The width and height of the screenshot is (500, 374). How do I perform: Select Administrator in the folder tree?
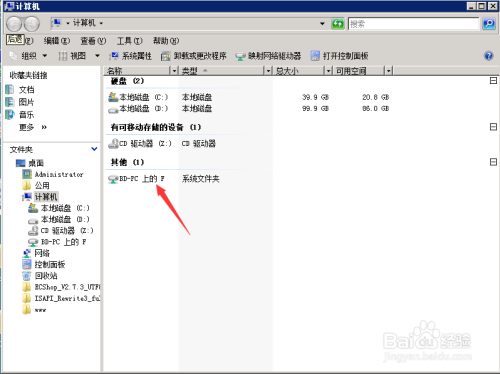tap(53, 174)
